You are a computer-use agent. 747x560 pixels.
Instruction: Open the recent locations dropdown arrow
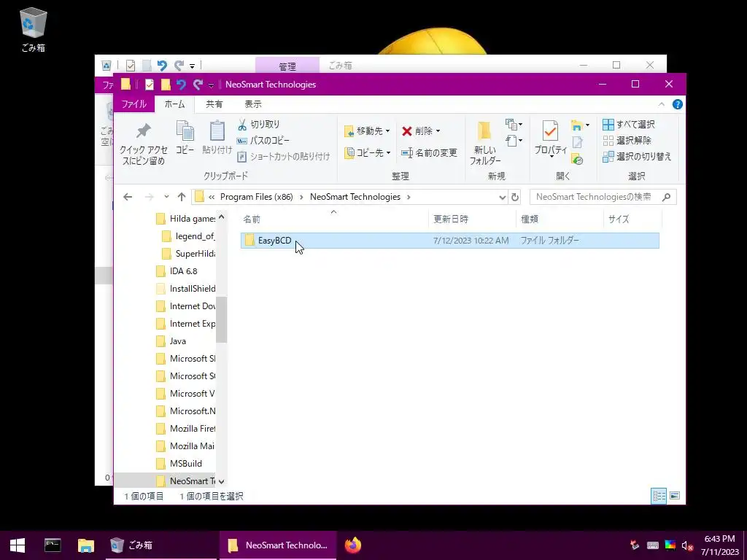166,197
